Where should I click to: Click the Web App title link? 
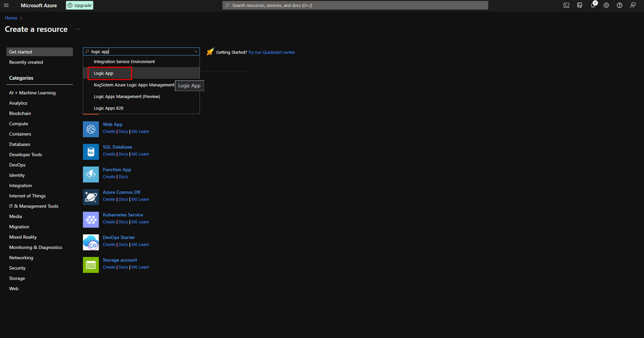[x=113, y=124]
